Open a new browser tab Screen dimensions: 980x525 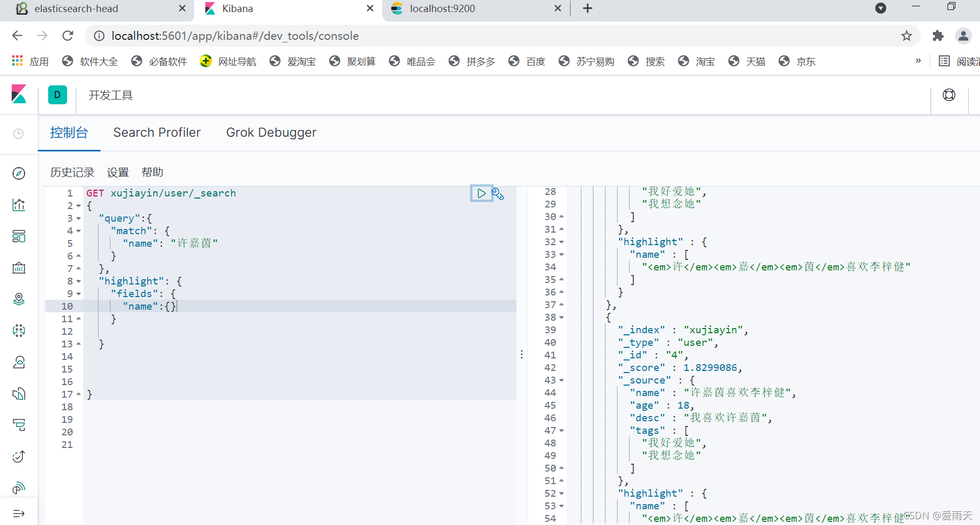588,8
